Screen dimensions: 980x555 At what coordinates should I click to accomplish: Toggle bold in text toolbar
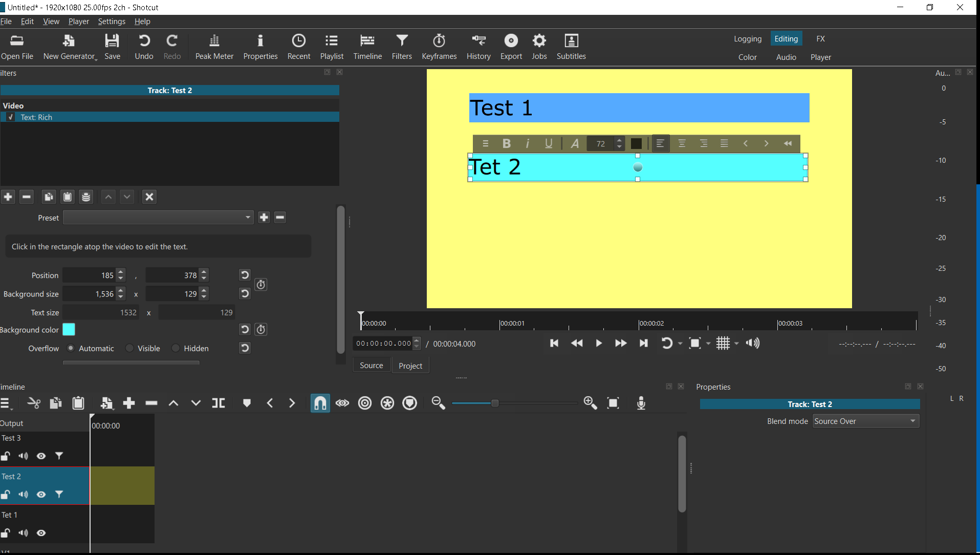click(x=506, y=143)
